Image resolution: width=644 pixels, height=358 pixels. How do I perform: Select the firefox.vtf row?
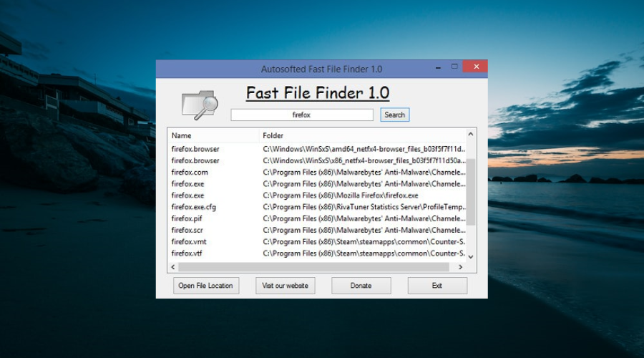point(317,253)
